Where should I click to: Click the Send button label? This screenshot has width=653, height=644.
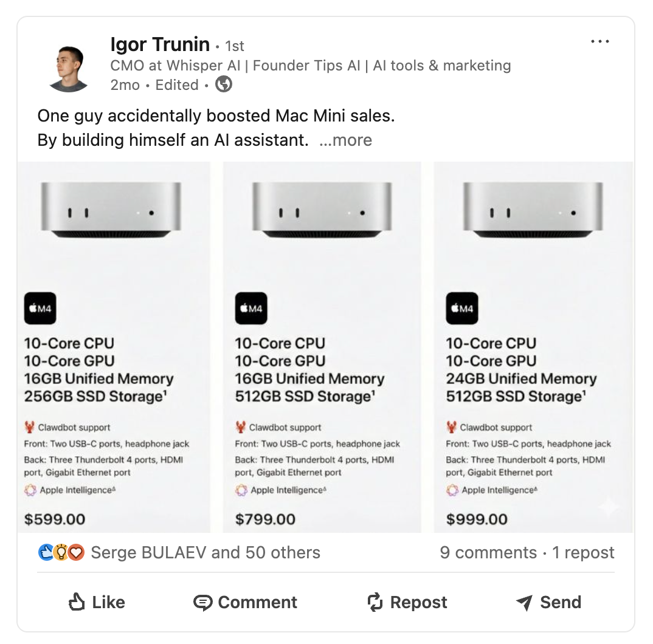click(x=561, y=602)
